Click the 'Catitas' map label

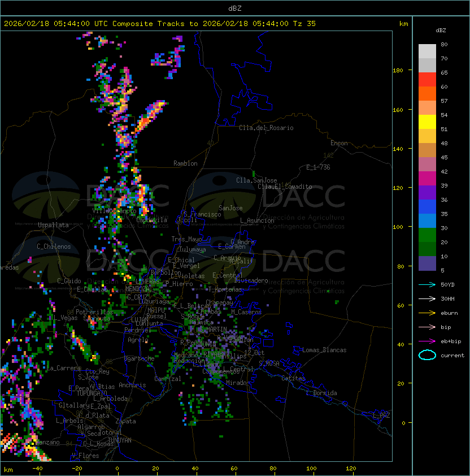pos(293,379)
